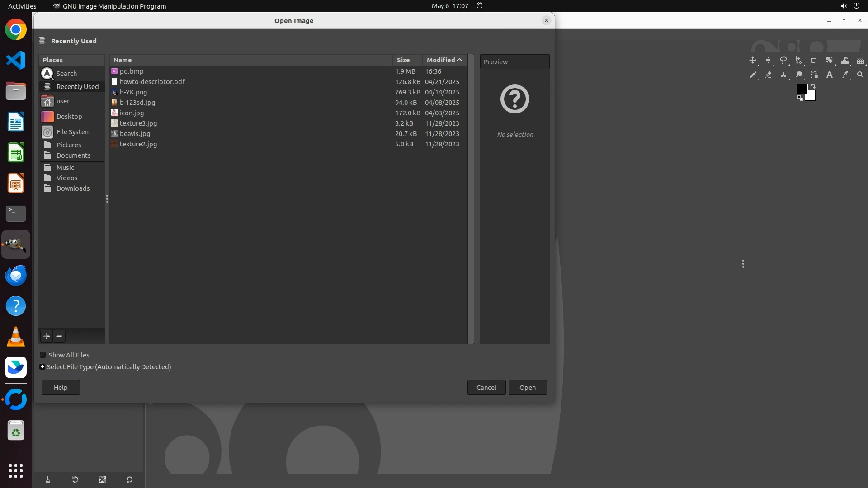Open the Recently Used place
This screenshot has height=488, width=868.
point(77,87)
